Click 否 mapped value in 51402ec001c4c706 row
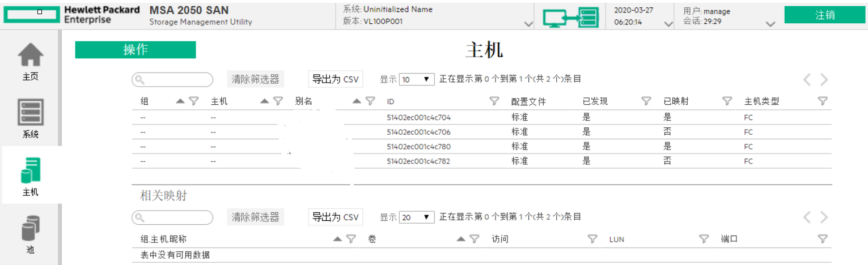 click(667, 132)
